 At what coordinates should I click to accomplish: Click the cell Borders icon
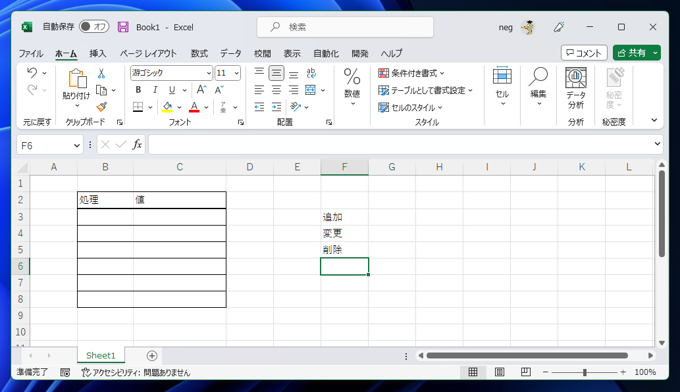138,107
